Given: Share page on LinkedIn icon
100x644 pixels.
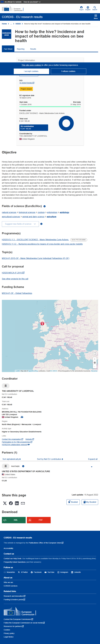Looking at the screenshot, I should (17, 503).
